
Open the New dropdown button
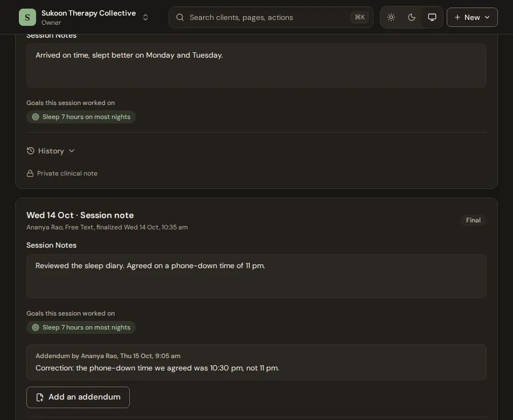[x=472, y=17]
